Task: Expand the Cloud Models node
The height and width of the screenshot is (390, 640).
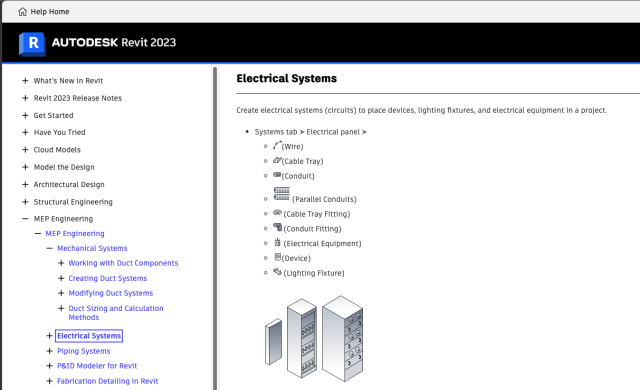Action: click(25, 150)
